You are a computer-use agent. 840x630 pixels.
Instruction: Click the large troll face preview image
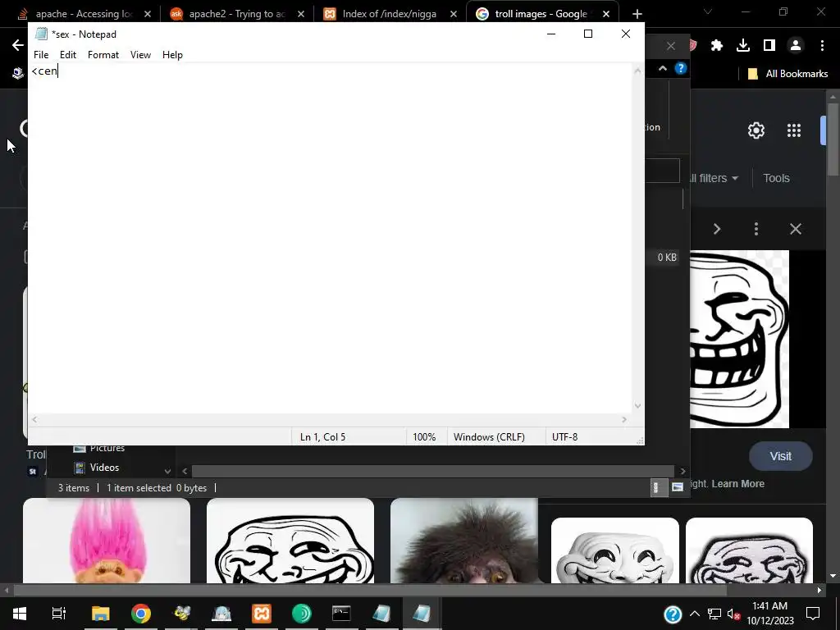click(739, 339)
